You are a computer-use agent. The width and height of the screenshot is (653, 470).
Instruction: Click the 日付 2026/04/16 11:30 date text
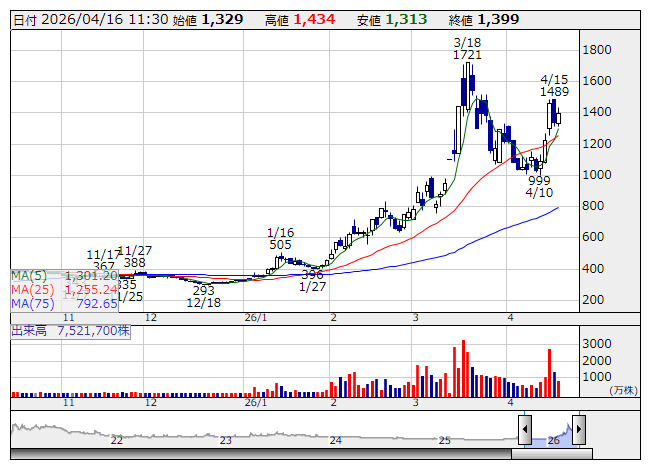(91, 20)
